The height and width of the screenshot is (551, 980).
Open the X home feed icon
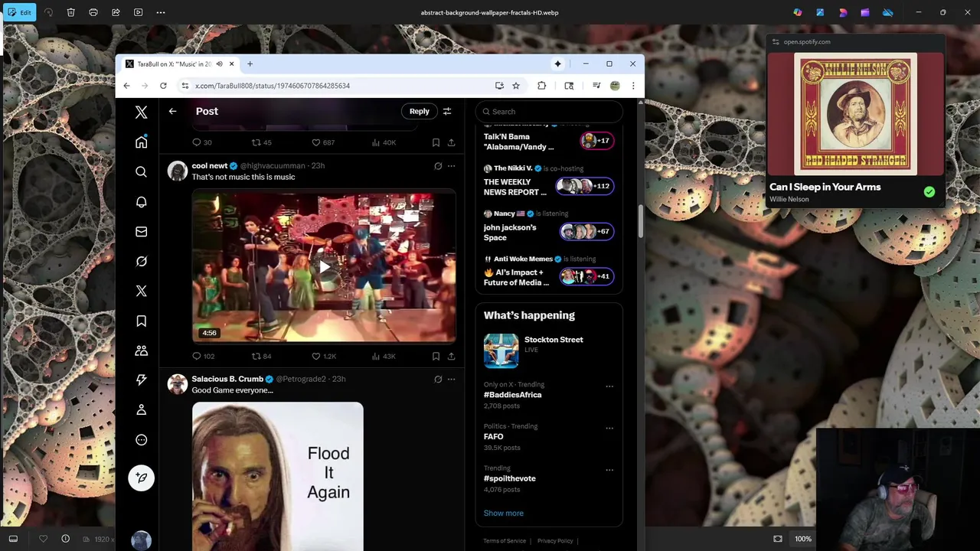pyautogui.click(x=141, y=142)
